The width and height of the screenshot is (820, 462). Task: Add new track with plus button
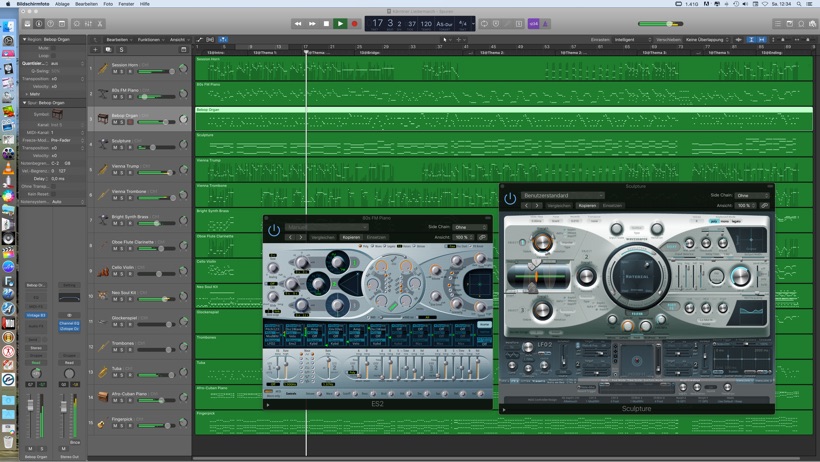point(95,50)
